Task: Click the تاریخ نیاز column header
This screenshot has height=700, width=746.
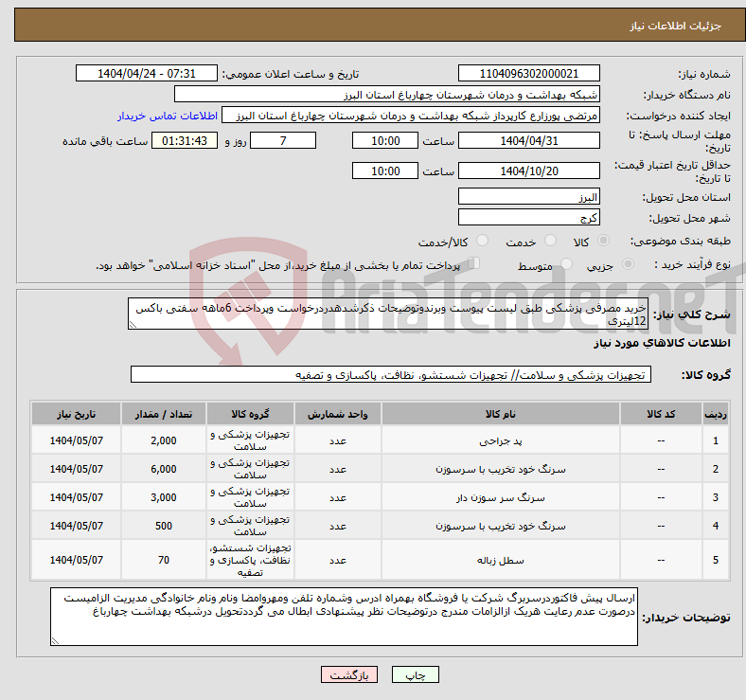Action: [76, 414]
